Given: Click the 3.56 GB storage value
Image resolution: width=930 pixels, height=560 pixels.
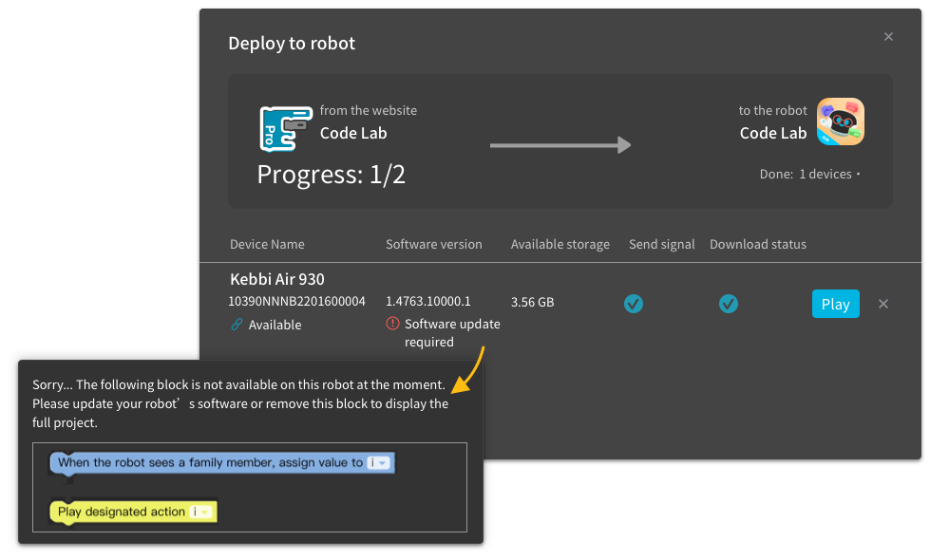Looking at the screenshot, I should (x=533, y=302).
